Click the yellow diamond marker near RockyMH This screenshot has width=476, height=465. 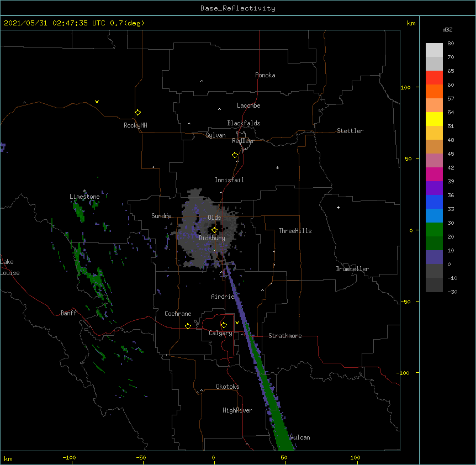click(137, 113)
